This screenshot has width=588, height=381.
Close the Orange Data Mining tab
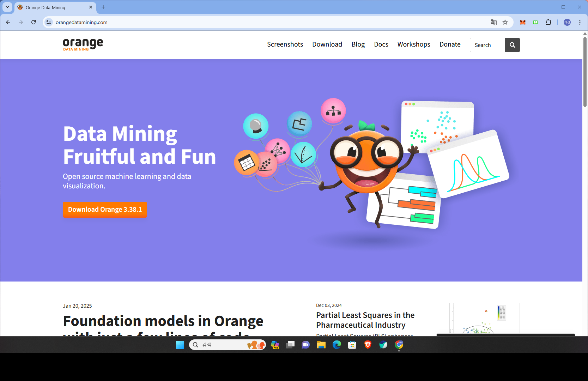pos(91,7)
